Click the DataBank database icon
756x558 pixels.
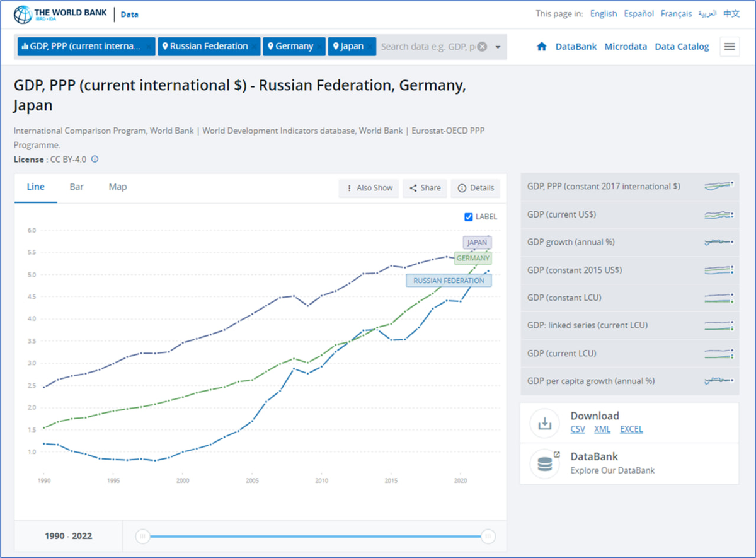click(x=544, y=463)
